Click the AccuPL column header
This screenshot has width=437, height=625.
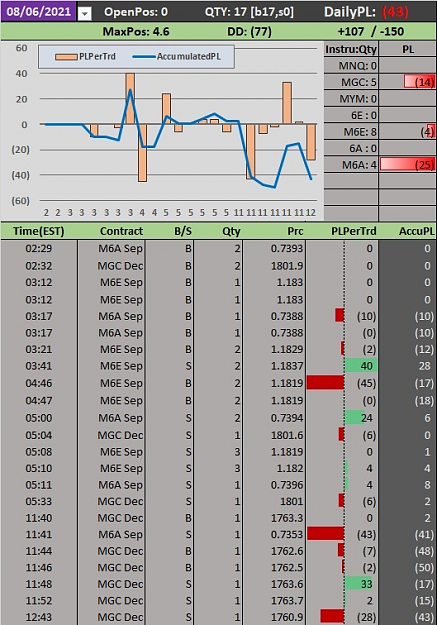416,231
